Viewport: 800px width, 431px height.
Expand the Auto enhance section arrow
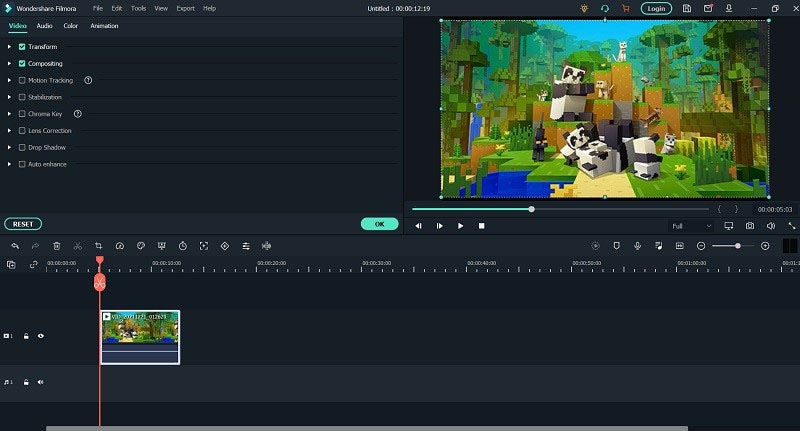[x=9, y=164]
